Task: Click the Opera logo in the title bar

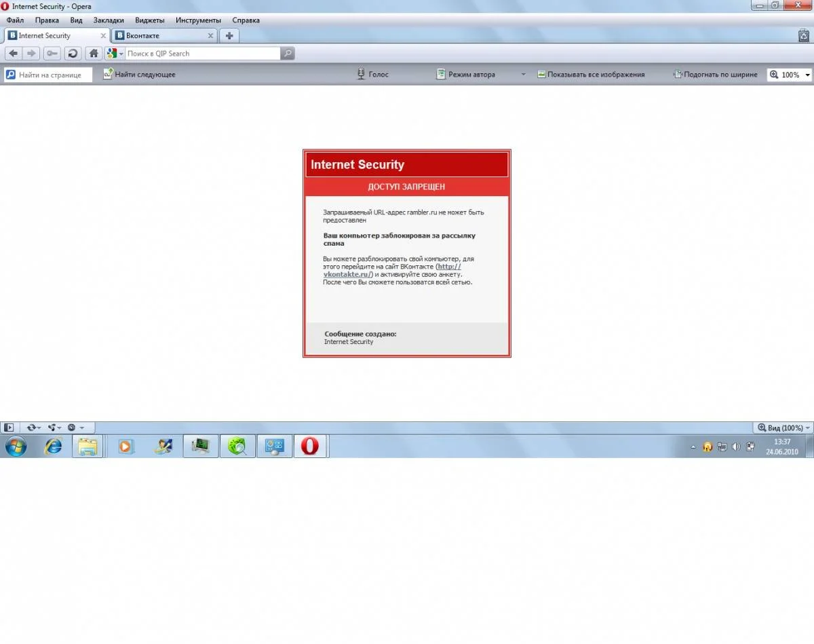Action: (5, 6)
